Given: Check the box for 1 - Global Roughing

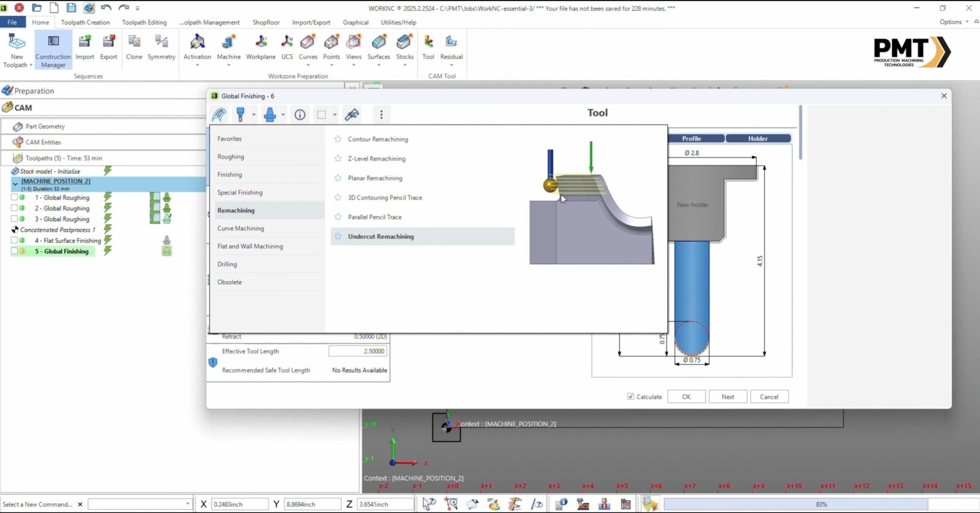Looking at the screenshot, I should point(14,197).
